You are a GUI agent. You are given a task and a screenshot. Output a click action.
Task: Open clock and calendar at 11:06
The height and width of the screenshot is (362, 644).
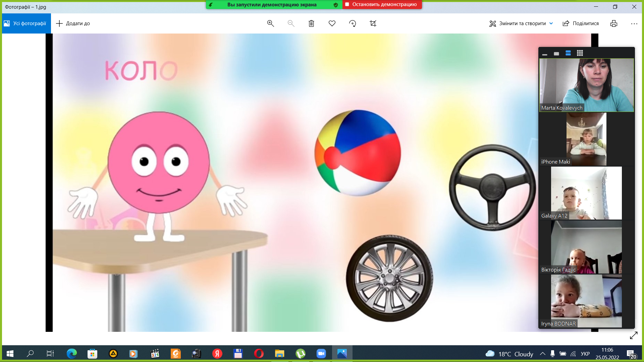(607, 354)
